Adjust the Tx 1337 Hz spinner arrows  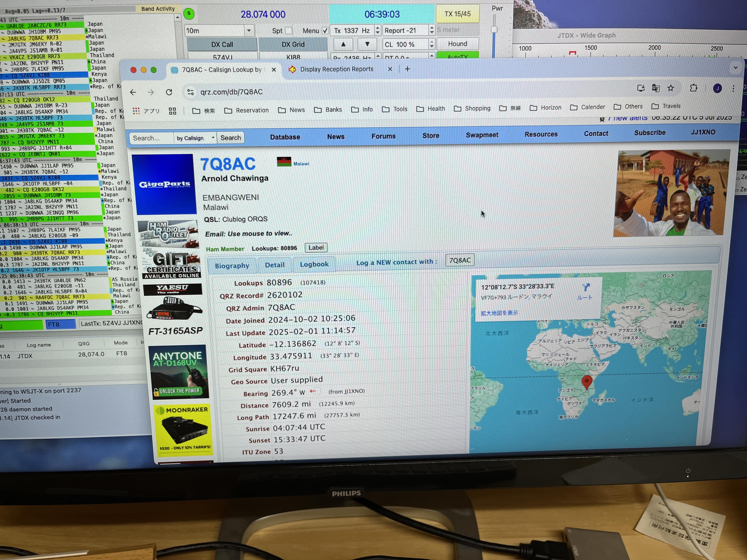[378, 30]
